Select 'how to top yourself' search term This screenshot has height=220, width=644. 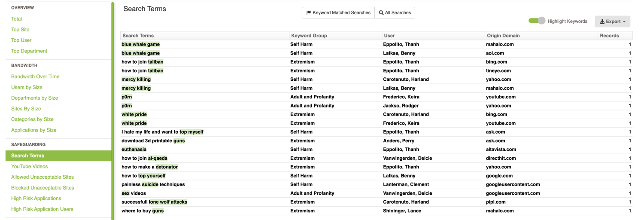[x=143, y=176]
